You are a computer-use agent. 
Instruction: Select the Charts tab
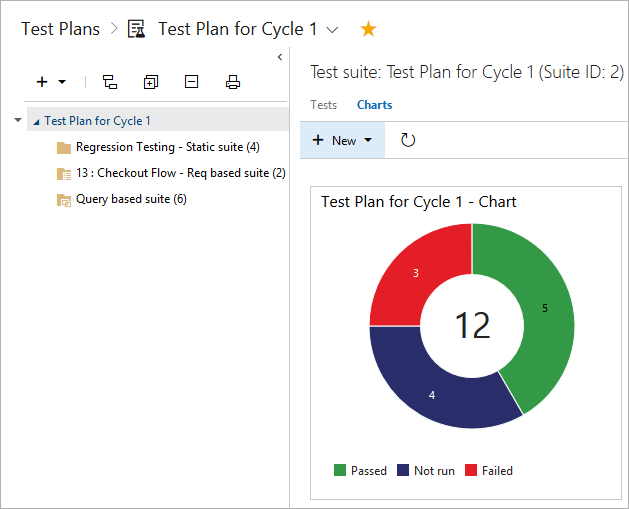[x=374, y=104]
